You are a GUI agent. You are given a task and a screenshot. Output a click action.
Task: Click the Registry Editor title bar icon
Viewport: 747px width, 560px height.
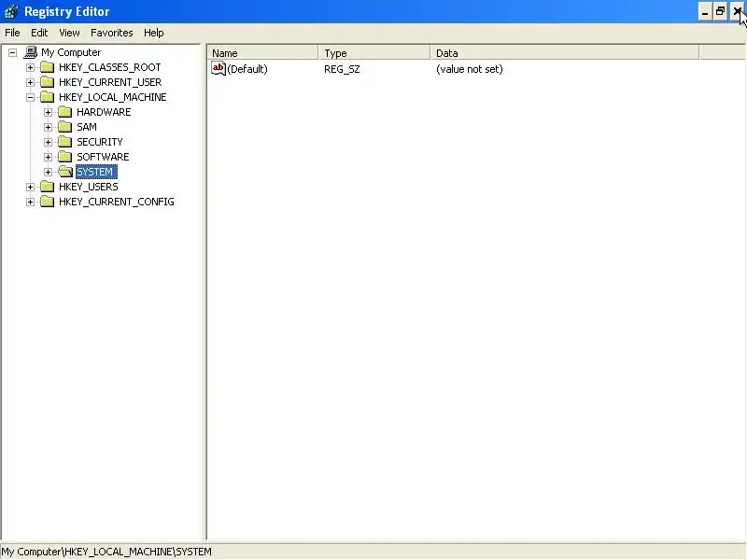point(11,11)
